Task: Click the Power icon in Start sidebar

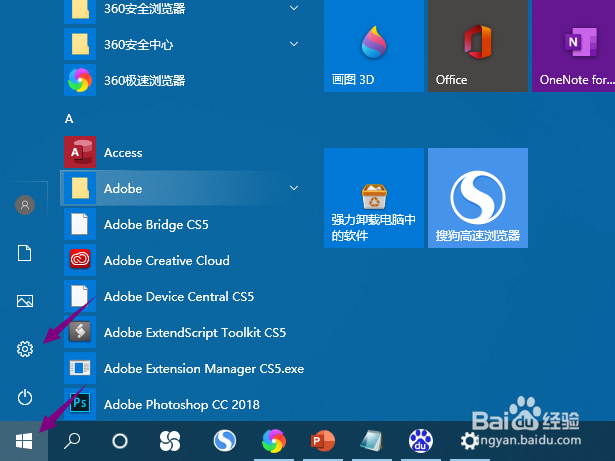Action: pos(25,397)
